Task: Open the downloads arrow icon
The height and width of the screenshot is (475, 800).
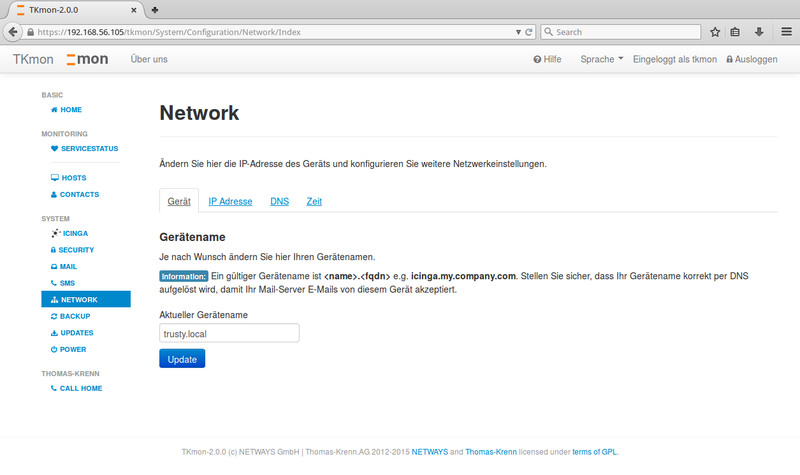Action: [x=759, y=32]
